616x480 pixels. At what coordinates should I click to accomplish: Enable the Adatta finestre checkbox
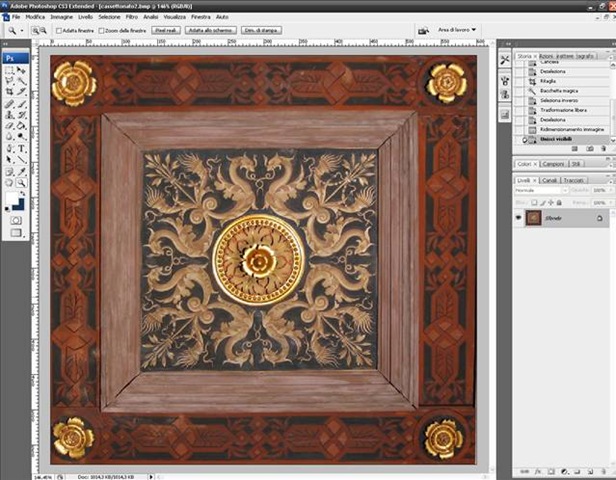[59, 31]
